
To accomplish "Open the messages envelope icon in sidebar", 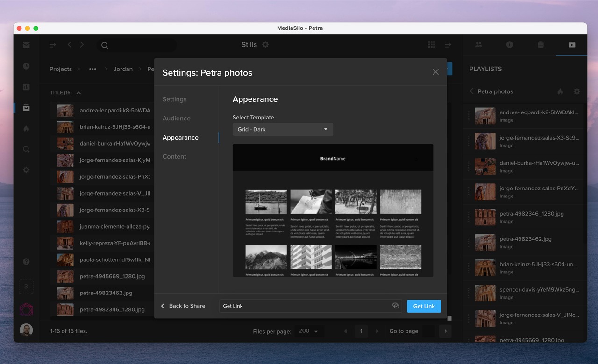I will click(x=26, y=45).
